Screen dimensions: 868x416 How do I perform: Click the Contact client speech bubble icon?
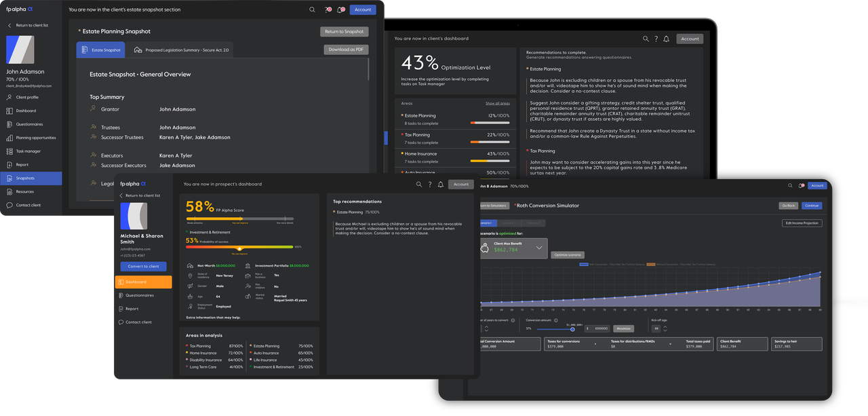click(9, 204)
